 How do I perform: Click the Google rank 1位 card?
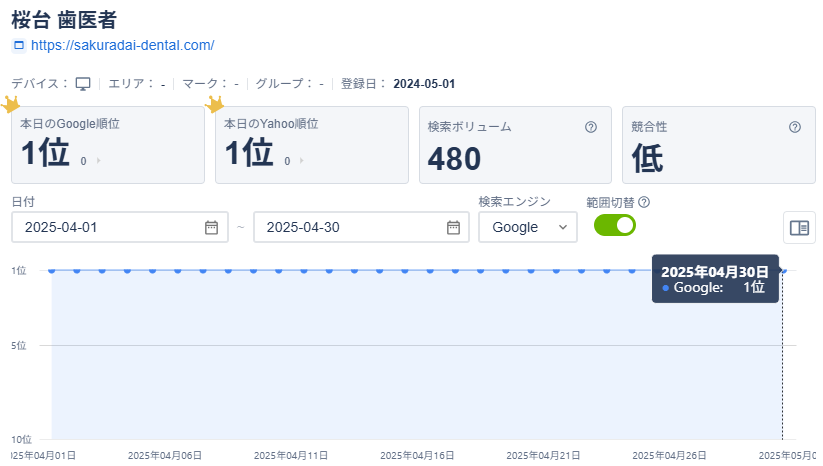(108, 145)
